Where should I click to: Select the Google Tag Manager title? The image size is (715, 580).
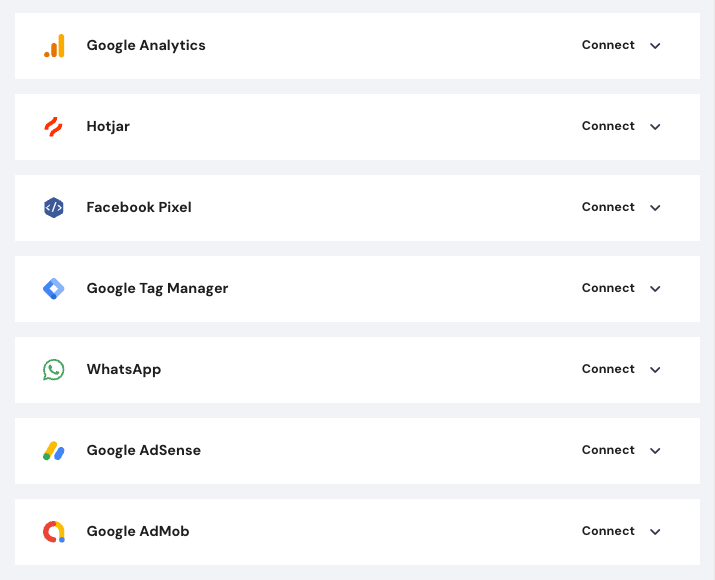coord(157,288)
